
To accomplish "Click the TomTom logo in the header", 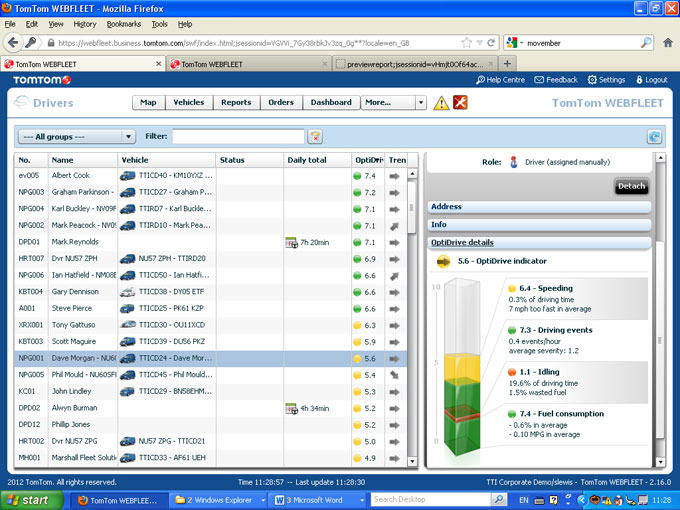I will 42,80.
